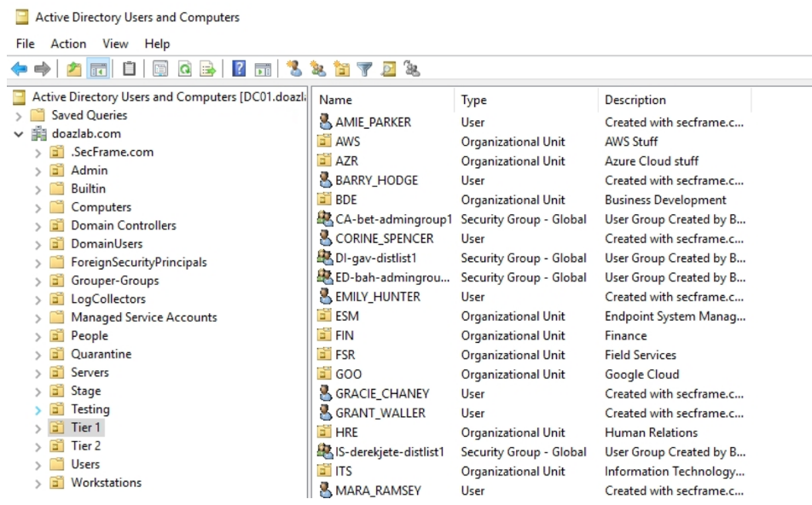812x505 pixels.
Task: Select the AMIE_PARKER user entry
Action: tap(373, 122)
